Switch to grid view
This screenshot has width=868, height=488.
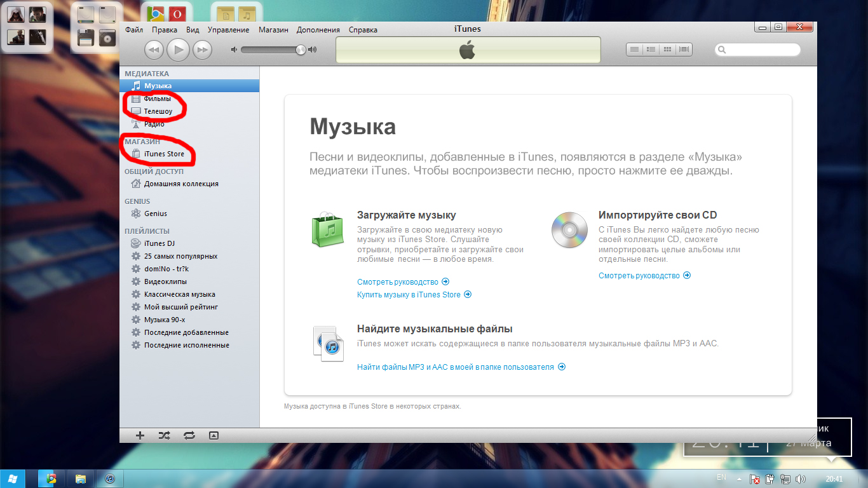point(667,50)
